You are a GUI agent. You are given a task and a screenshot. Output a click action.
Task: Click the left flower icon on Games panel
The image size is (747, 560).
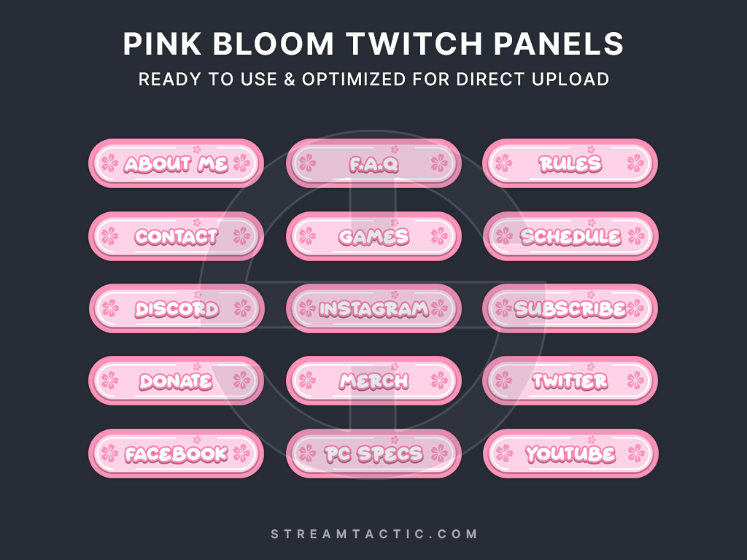[x=307, y=236]
